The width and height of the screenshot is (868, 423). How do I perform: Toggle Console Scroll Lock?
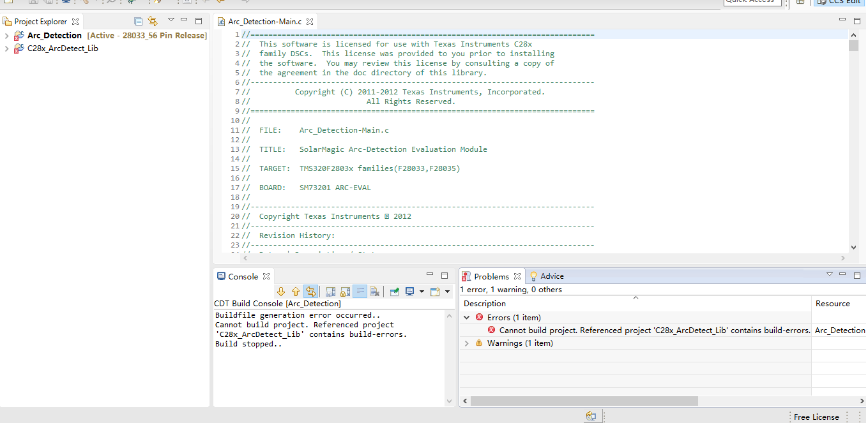[345, 292]
